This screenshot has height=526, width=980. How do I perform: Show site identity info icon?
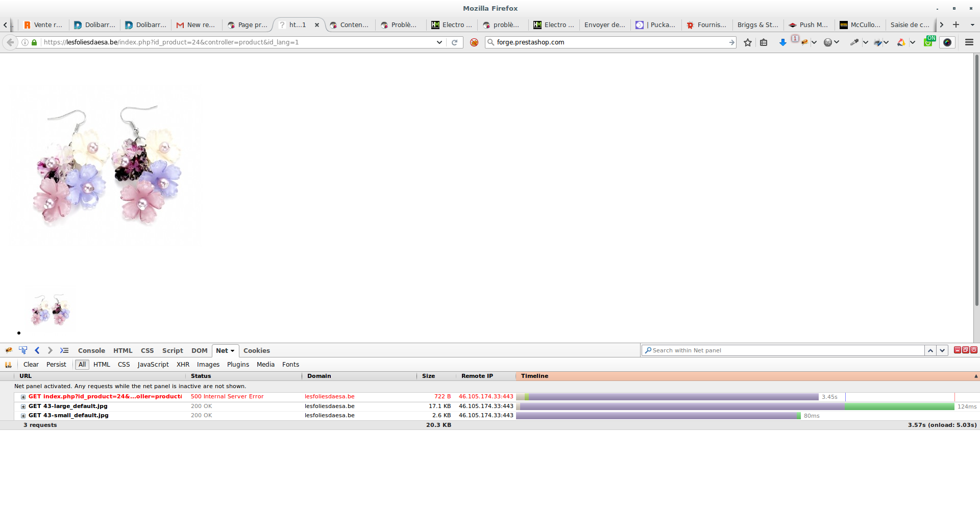pos(24,42)
